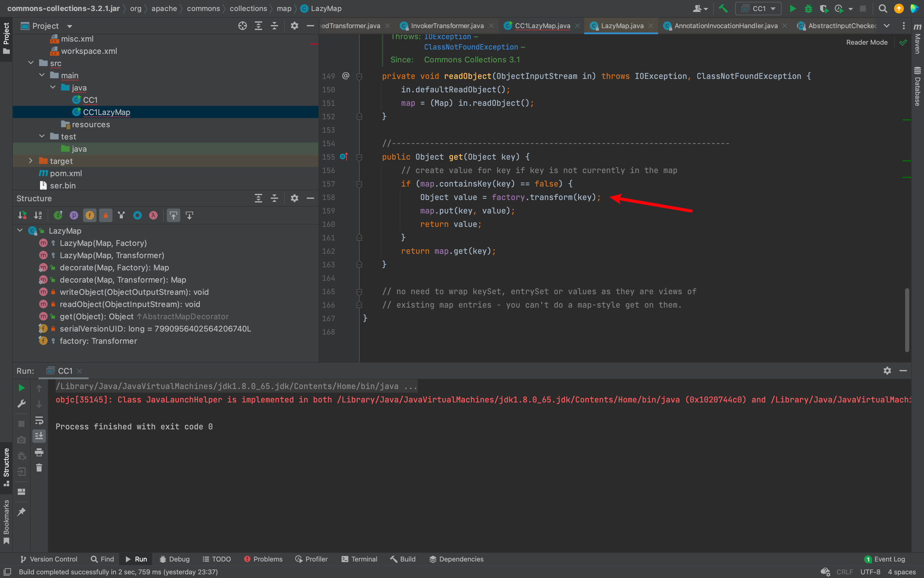924x578 pixels.
Task: Click the UTF-8 encoding in the status bar
Action: (x=870, y=572)
